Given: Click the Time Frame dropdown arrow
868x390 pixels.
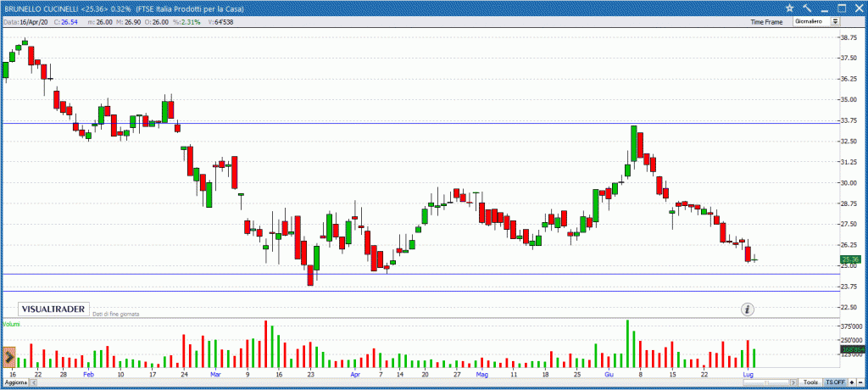Looking at the screenshot, I should coord(835,21).
